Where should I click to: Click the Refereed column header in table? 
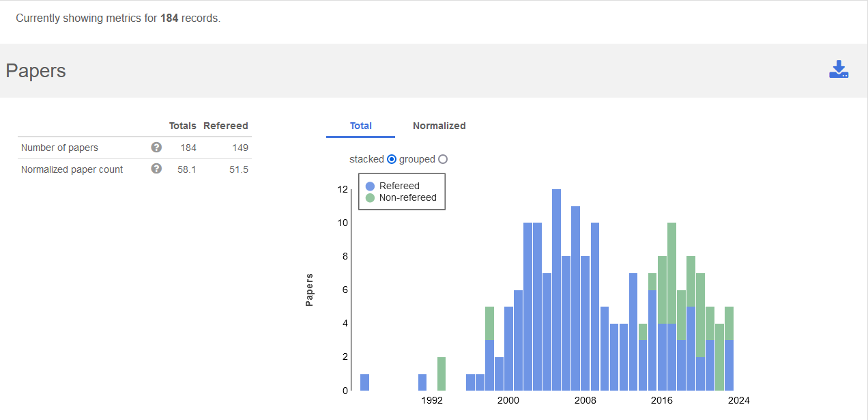225,126
